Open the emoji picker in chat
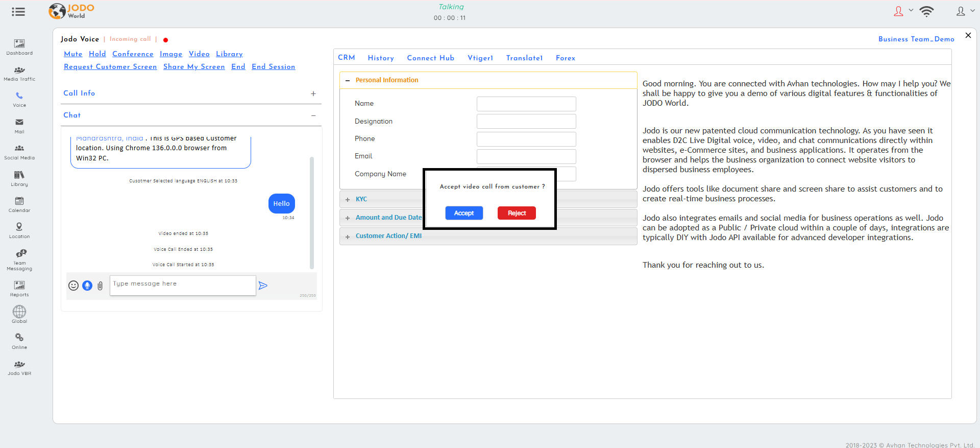This screenshot has width=980, height=448. [73, 286]
